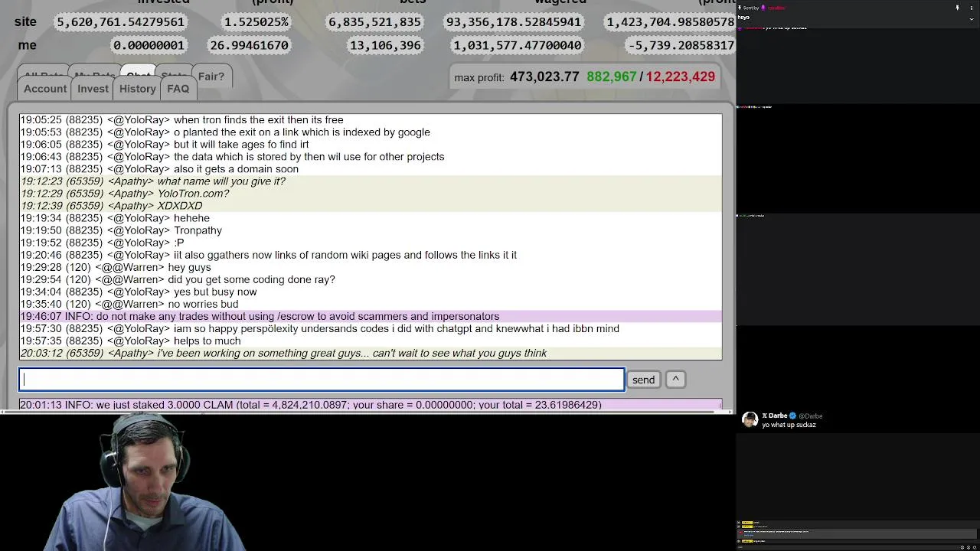
Task: Click the 'max profit:' label
Action: (479, 77)
